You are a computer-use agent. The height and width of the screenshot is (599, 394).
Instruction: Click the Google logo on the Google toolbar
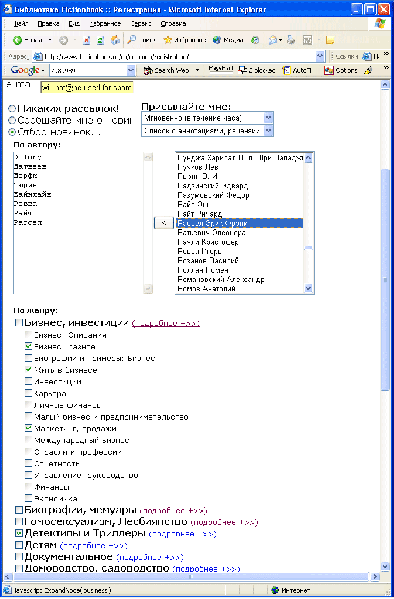pyautogui.click(x=25, y=70)
